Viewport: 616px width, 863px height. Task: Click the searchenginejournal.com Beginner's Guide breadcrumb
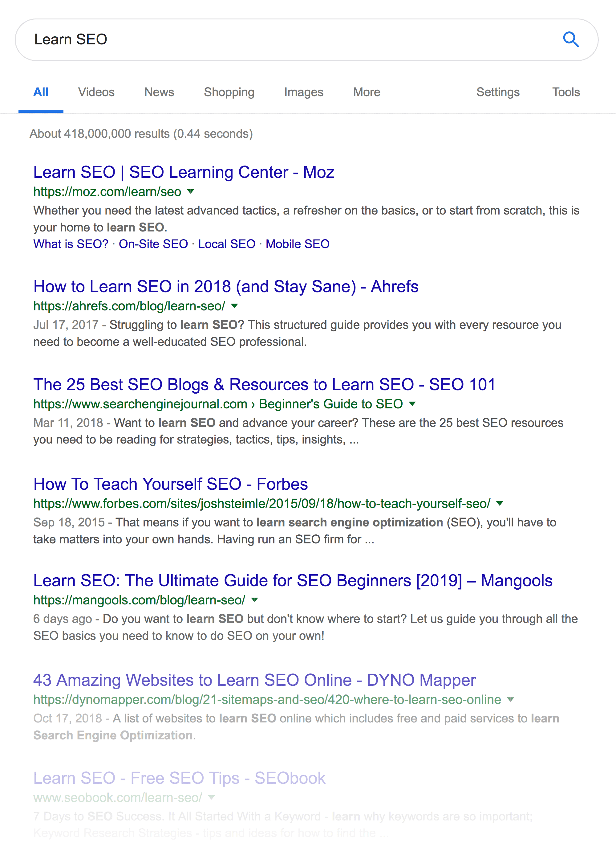pos(218,404)
